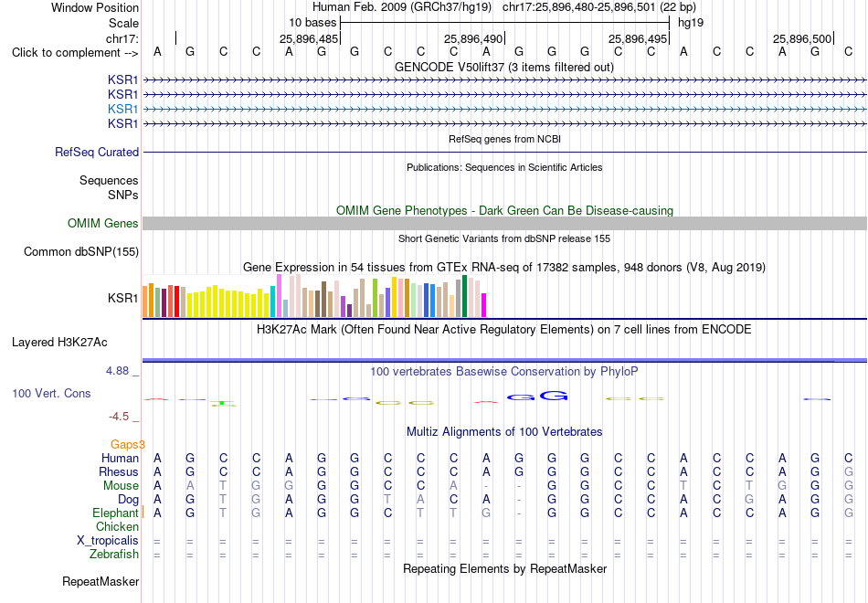The height and width of the screenshot is (603, 868).
Task: Click the first orange bar in GTEx chart
Action: click(145, 301)
